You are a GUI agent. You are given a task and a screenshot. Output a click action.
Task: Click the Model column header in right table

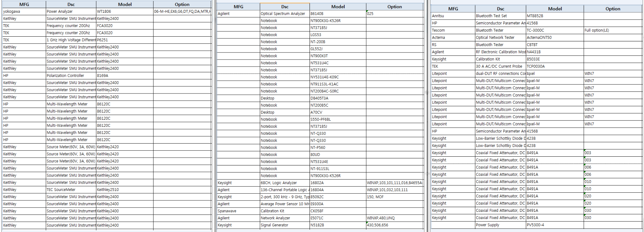click(x=555, y=9)
